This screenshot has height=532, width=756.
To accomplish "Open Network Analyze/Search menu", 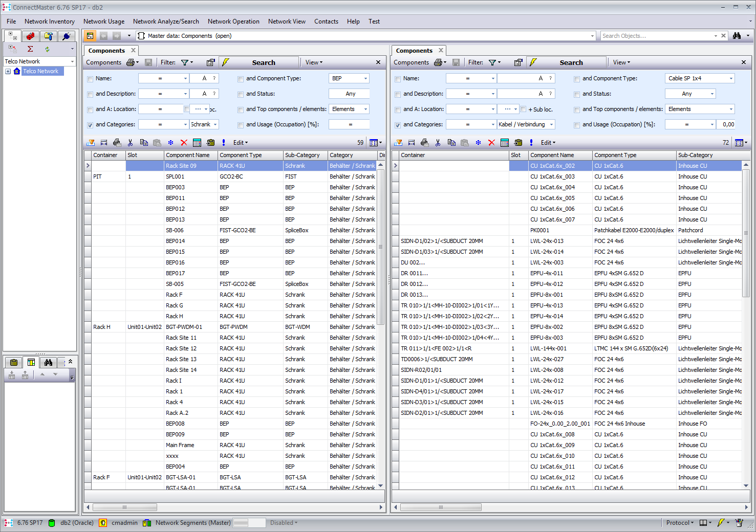I will 166,21.
